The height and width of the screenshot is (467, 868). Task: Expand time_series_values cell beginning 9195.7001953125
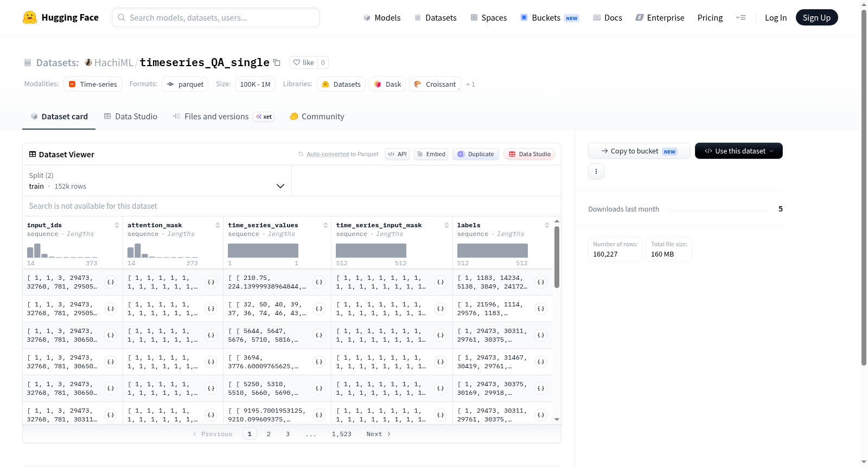pos(319,415)
